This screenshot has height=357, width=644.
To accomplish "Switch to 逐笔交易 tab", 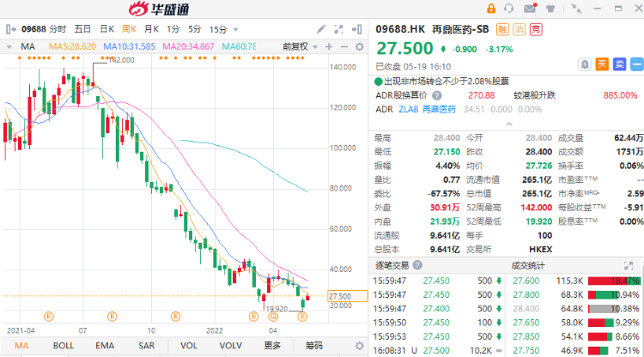I will 392,265.
